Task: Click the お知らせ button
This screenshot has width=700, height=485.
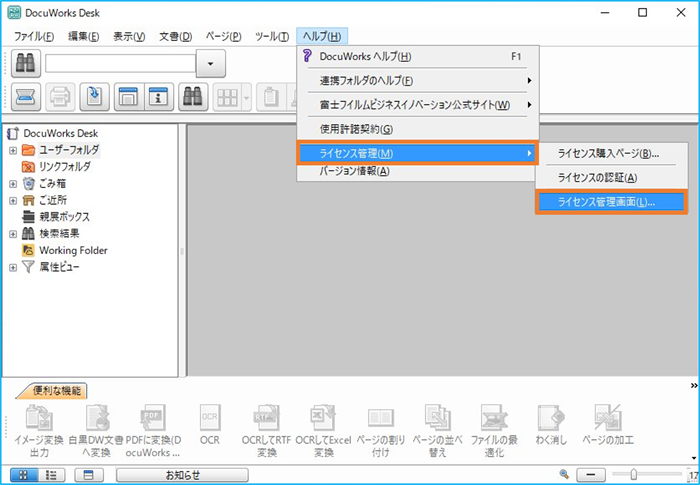Action: [x=182, y=475]
